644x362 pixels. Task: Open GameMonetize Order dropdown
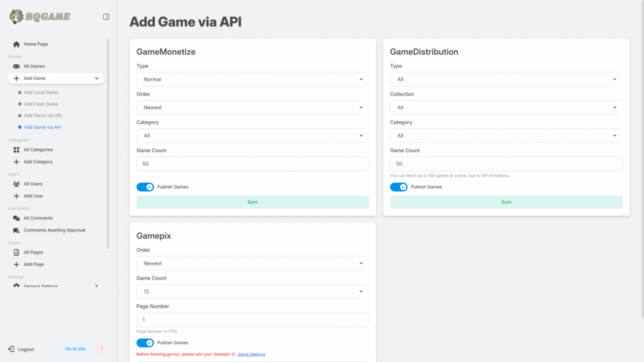point(253,107)
